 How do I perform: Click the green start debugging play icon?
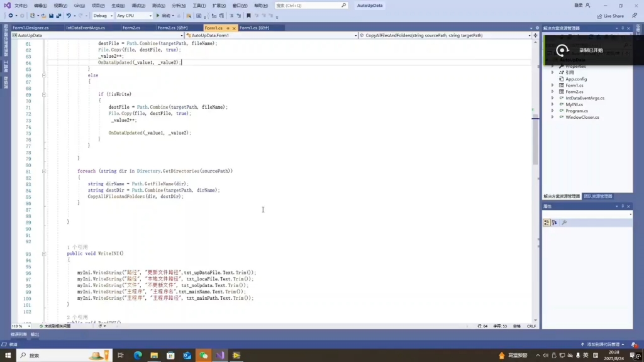[158, 16]
